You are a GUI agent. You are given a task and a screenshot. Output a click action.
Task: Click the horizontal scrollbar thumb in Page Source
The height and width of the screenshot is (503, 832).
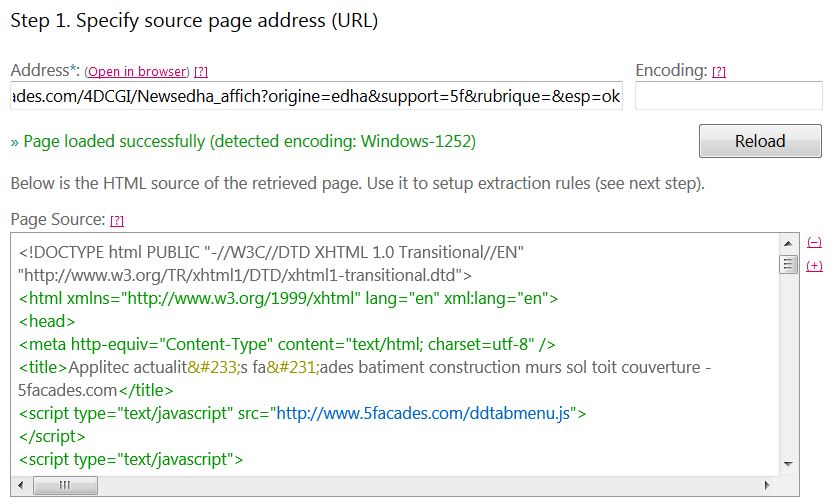[65, 485]
